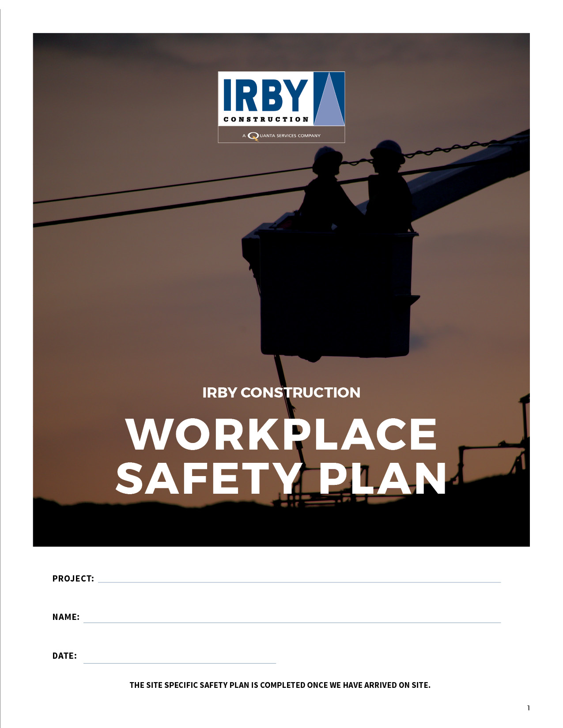
Task: Click the Quanta Q swoosh icon
Action: pos(253,136)
